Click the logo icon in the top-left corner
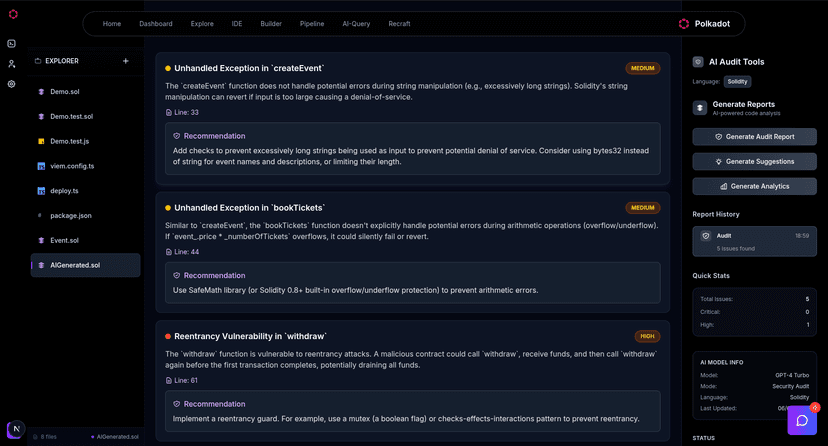828x446 pixels. click(x=12, y=14)
